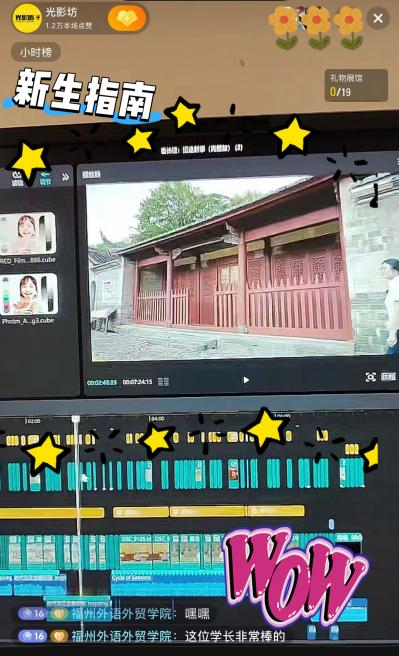Click the white playhead handle on the timeline ruler
399x656 pixels.
coord(76,419)
